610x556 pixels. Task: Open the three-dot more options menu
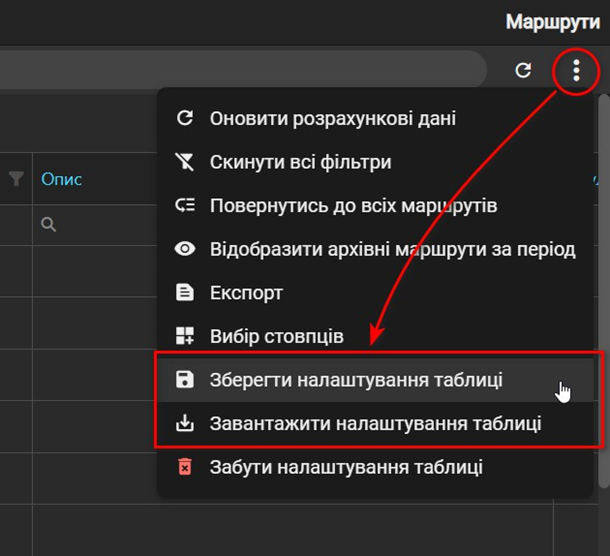point(576,70)
